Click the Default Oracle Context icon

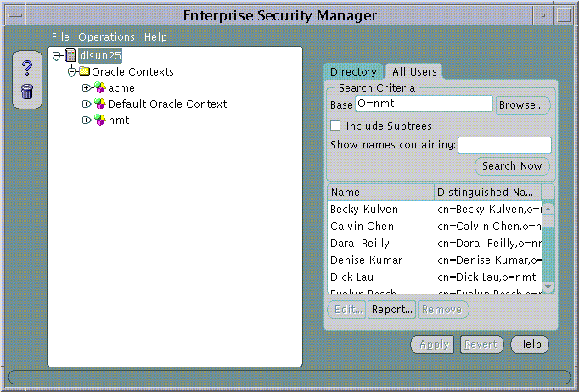pyautogui.click(x=99, y=104)
